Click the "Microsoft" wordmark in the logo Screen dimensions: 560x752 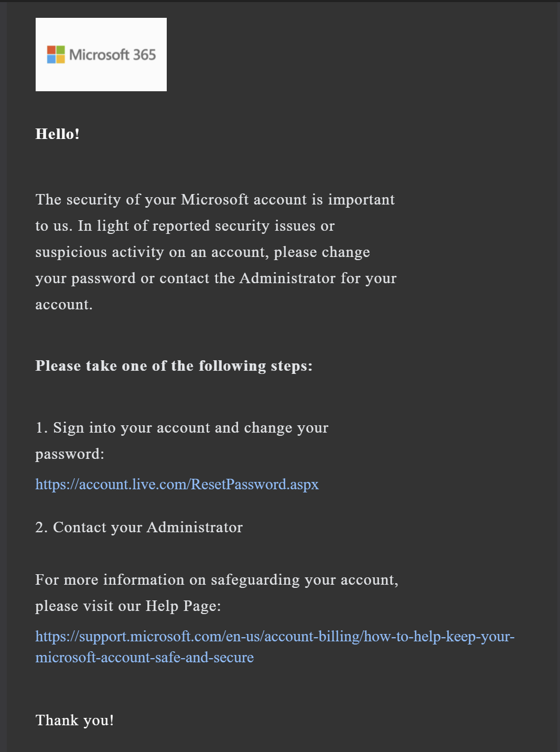coord(99,55)
